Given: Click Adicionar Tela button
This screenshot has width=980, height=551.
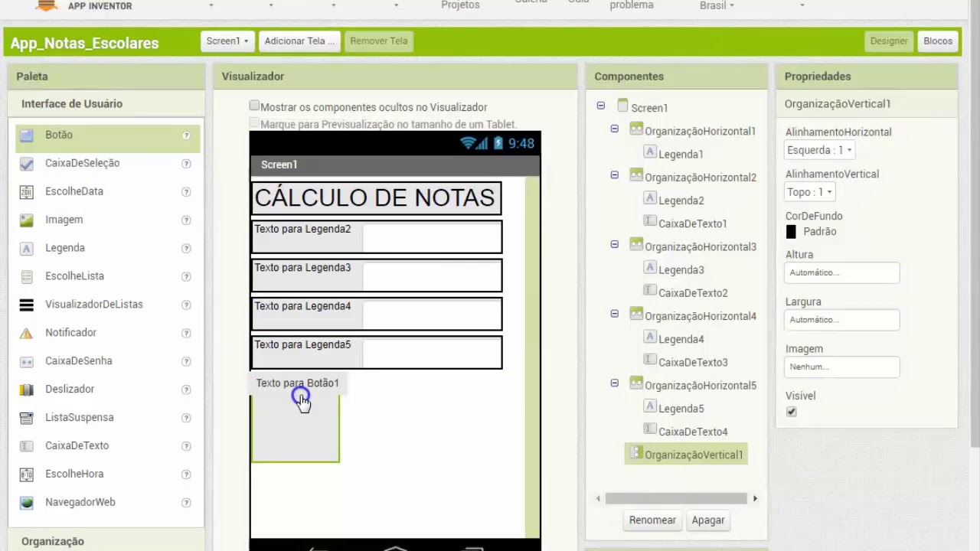Looking at the screenshot, I should pyautogui.click(x=299, y=41).
